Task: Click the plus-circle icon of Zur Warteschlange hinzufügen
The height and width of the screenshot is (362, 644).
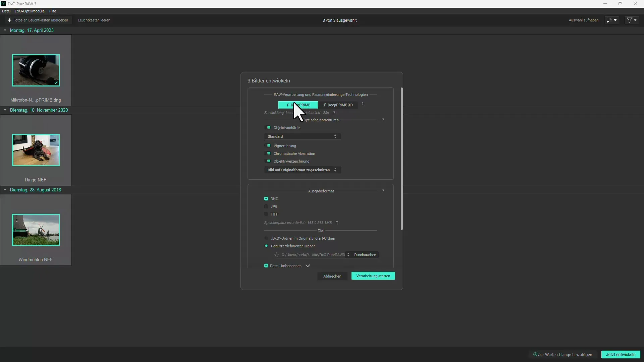Action: point(535,354)
